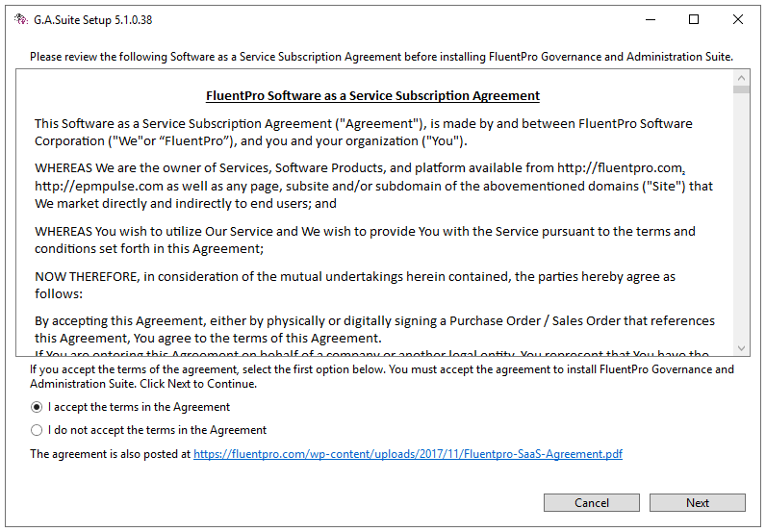Click the G.A.Suite Setup app icon

click(20, 19)
